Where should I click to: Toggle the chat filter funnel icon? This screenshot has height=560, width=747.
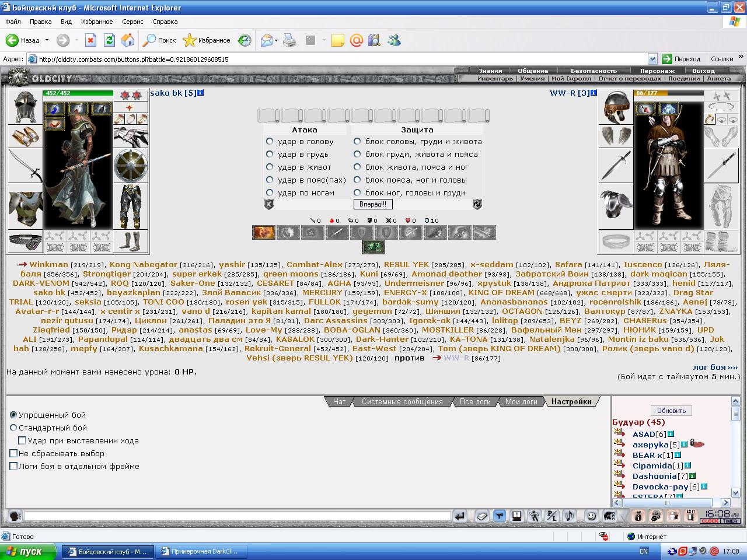click(499, 516)
